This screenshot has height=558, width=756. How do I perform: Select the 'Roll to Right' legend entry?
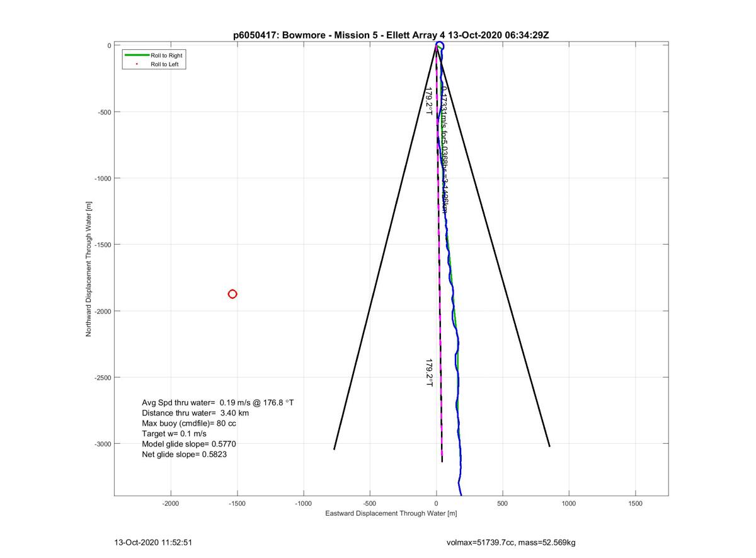pos(166,55)
